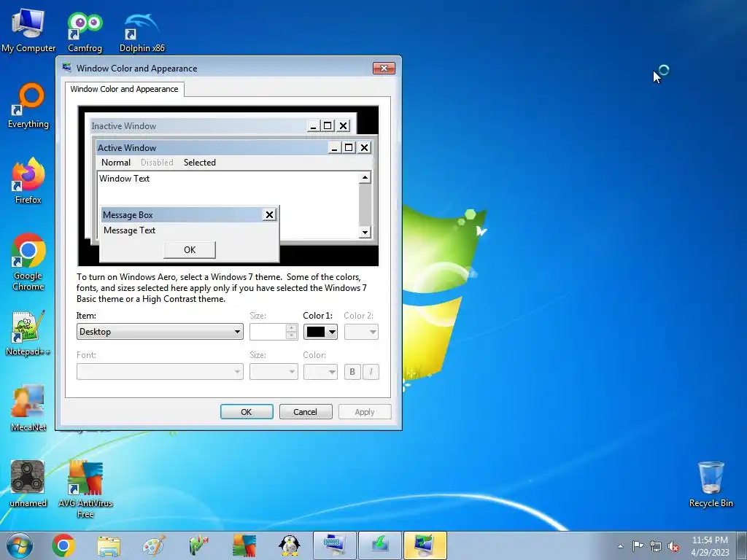This screenshot has width=747, height=560.
Task: Select the Google Chrome desktop icon
Action: coord(28,262)
